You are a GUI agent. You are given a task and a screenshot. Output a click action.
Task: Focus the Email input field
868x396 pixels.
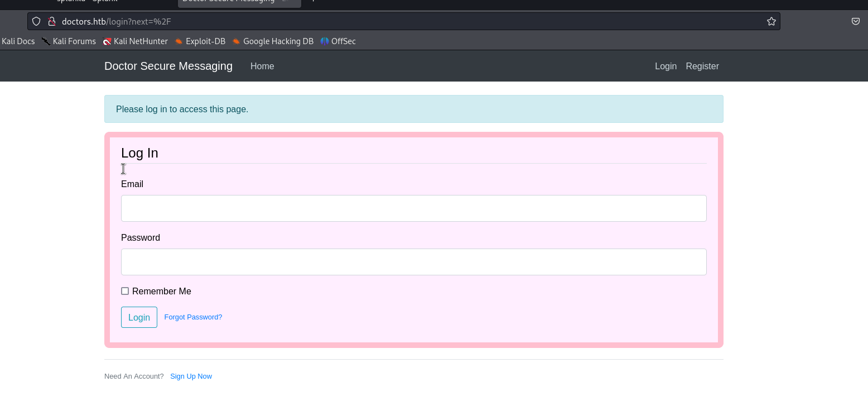tap(413, 208)
